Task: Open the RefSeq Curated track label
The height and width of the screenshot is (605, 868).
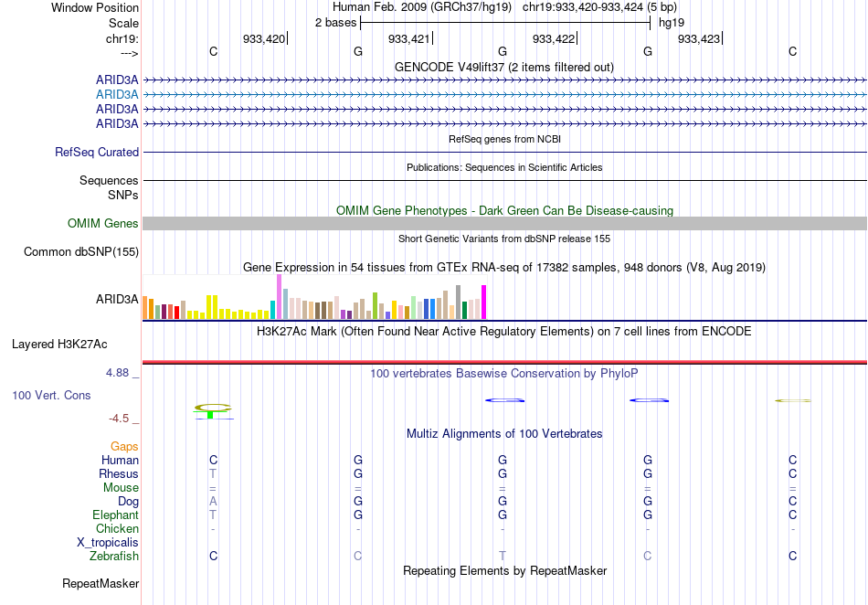Action: coord(97,153)
